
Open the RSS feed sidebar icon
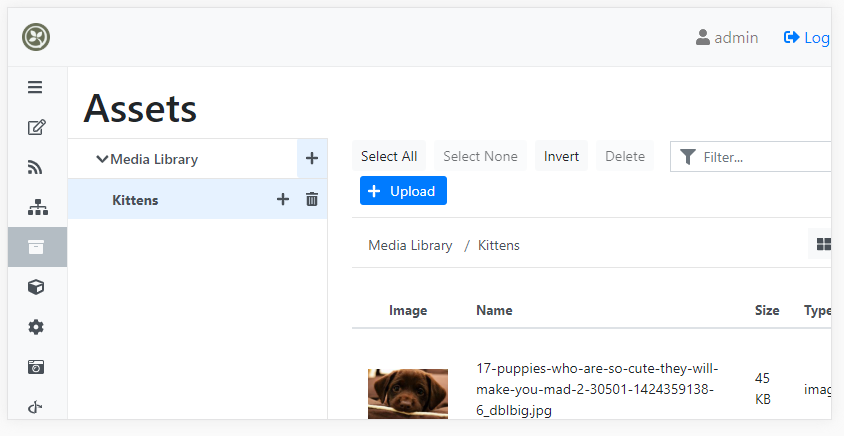[35, 167]
